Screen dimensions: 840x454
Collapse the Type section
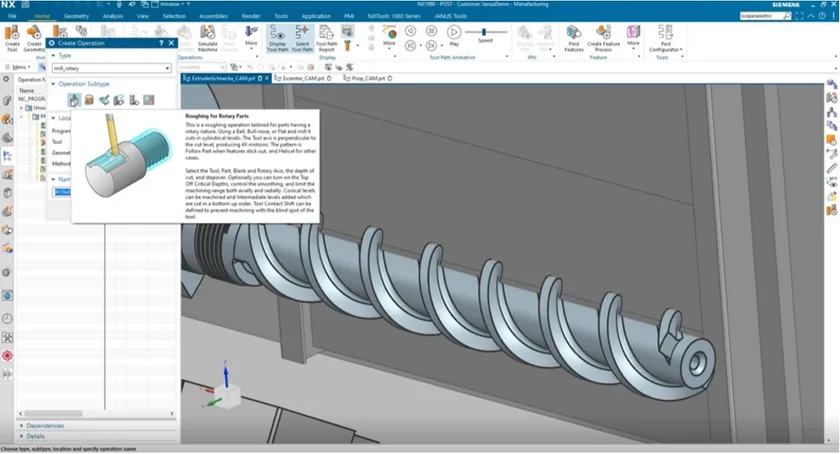(53, 56)
